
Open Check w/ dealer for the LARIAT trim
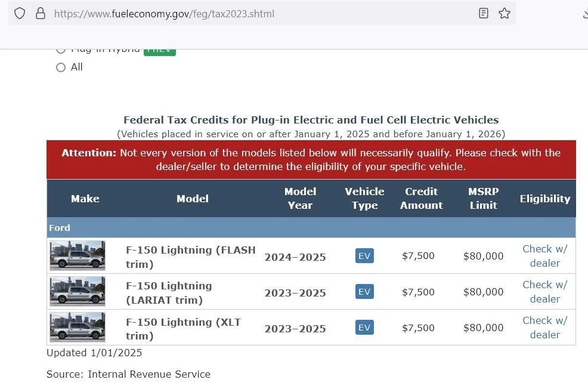tap(544, 292)
